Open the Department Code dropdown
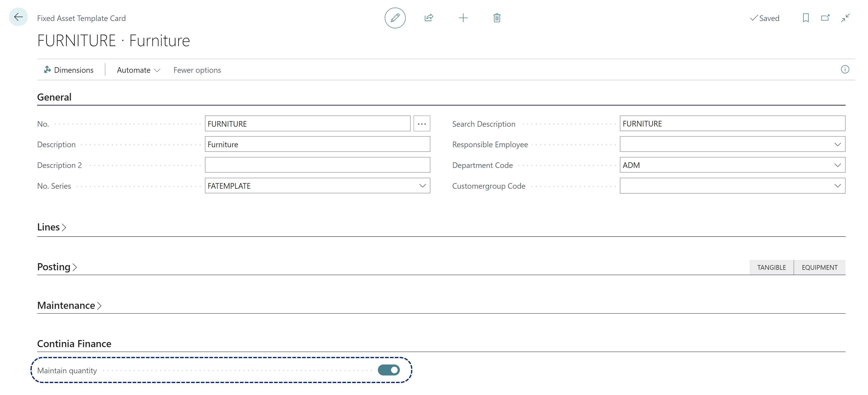The height and width of the screenshot is (395, 868). (x=837, y=165)
